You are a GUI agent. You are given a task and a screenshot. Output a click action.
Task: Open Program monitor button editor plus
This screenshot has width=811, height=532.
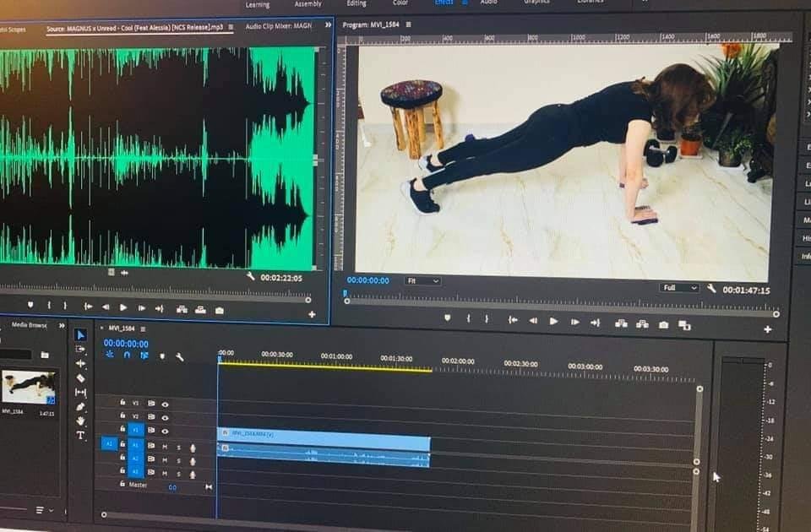768,328
